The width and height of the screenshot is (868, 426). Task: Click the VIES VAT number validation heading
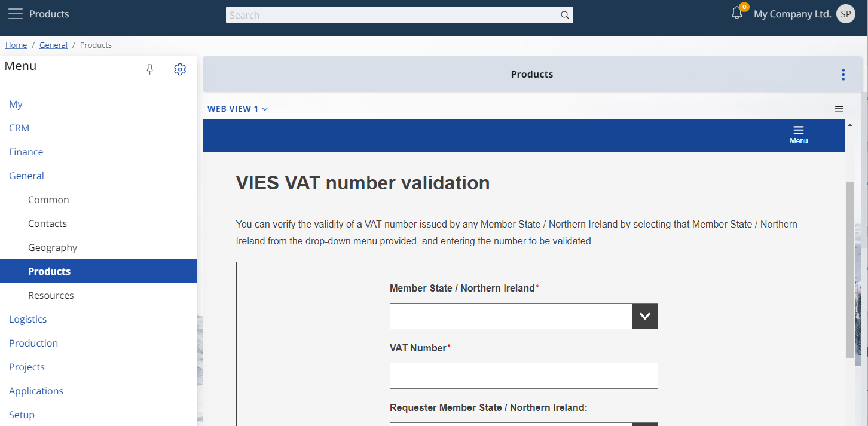click(363, 183)
